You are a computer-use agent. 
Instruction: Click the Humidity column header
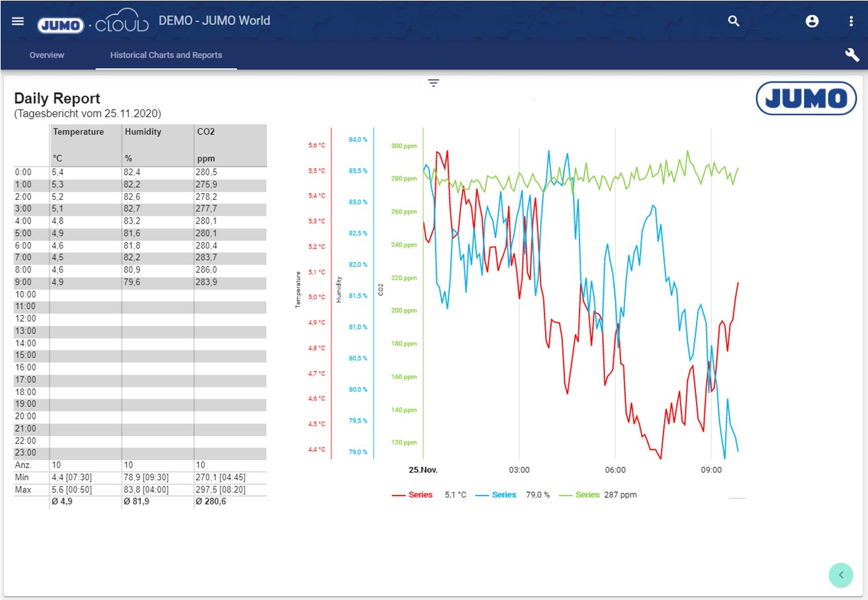143,132
